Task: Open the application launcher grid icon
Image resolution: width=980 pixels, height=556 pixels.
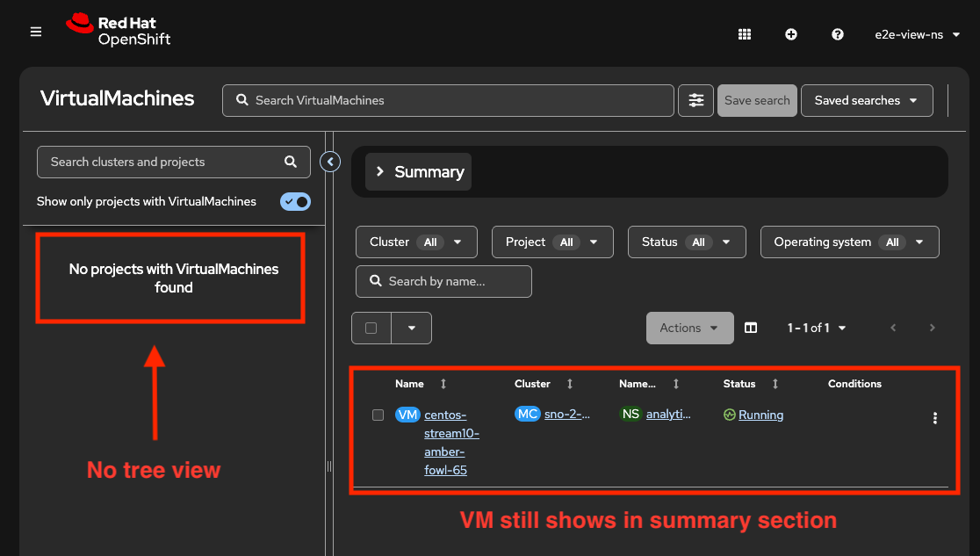Action: [x=745, y=34]
